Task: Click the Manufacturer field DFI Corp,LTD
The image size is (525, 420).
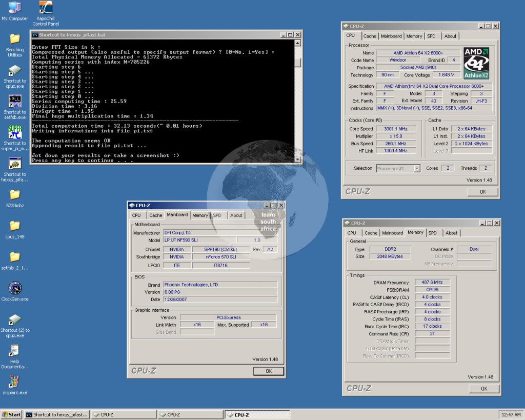Action: [220, 233]
